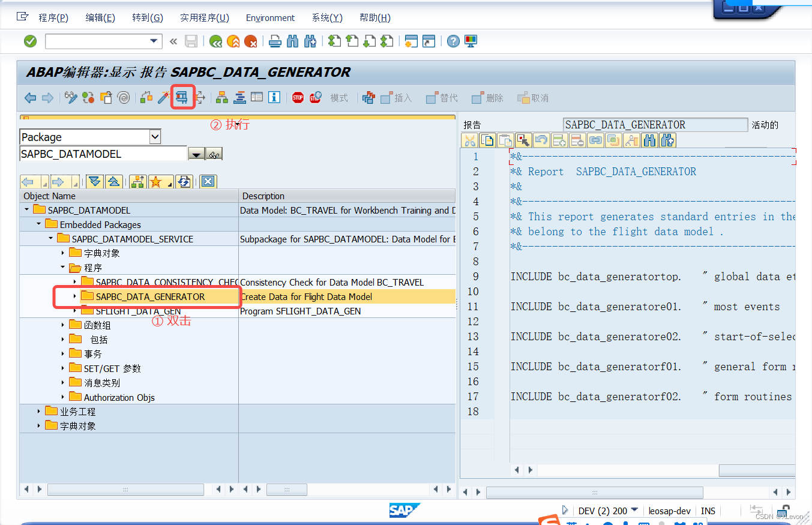Click the Cut scissors icon in editor toolbar
Viewport: 812px width, 525px height.
tap(470, 140)
